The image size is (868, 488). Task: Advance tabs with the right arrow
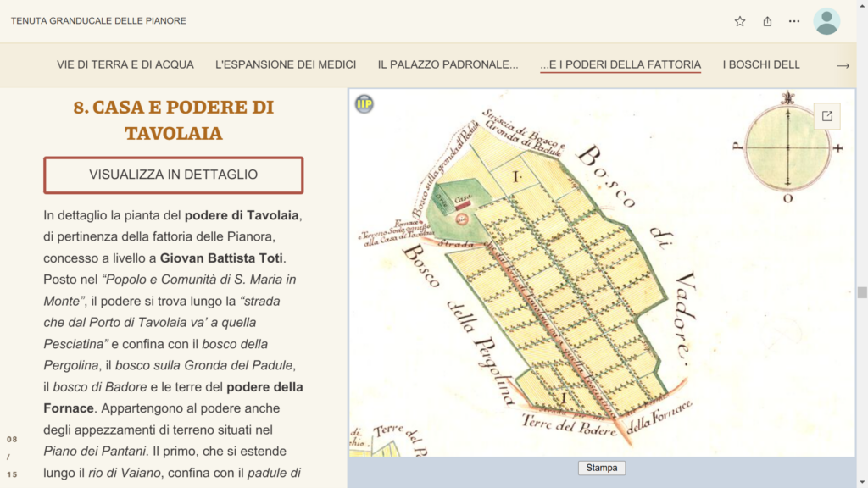click(843, 65)
